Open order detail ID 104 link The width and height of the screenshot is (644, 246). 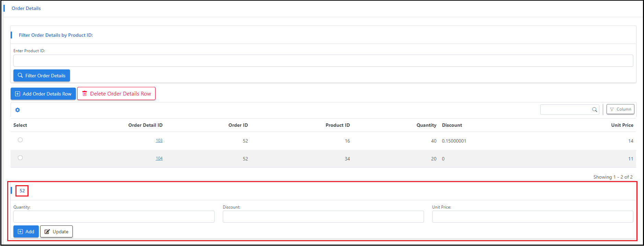[159, 158]
